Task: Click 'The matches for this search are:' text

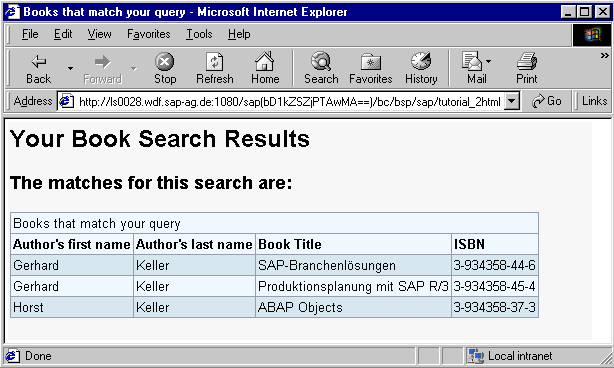Action: click(151, 183)
